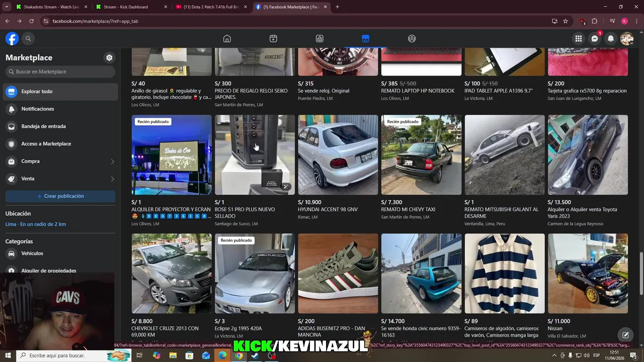Open Messenger chats icon

click(x=595, y=39)
